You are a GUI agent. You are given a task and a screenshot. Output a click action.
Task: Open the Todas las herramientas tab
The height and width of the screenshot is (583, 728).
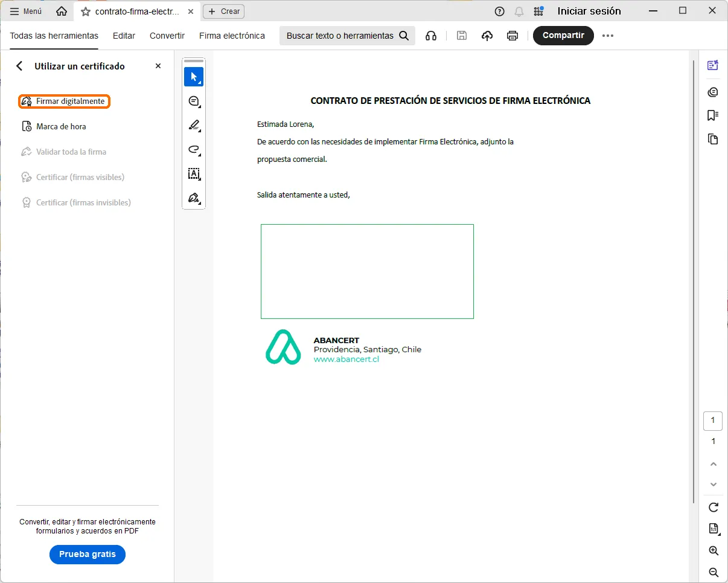[x=54, y=36]
